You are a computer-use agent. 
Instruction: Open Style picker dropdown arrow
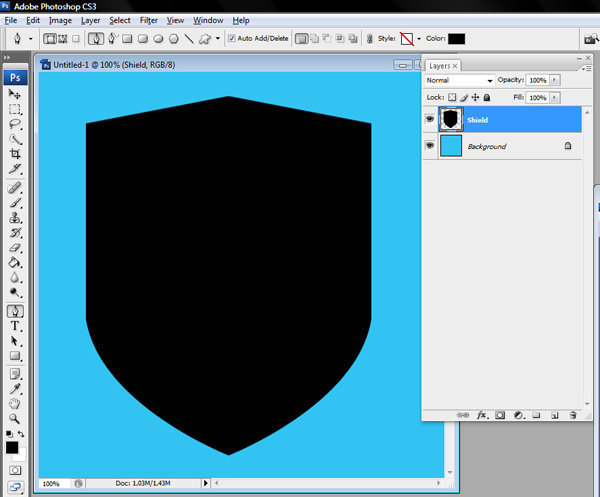pos(419,39)
